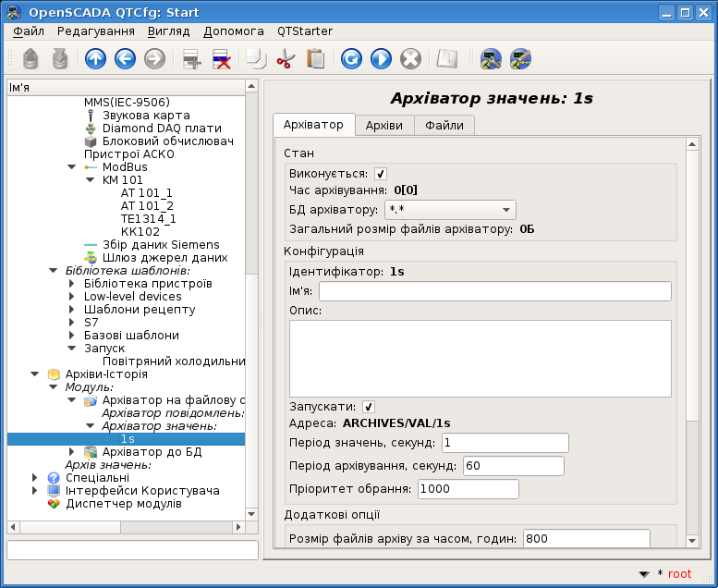Click the root user label in status bar

(679, 574)
